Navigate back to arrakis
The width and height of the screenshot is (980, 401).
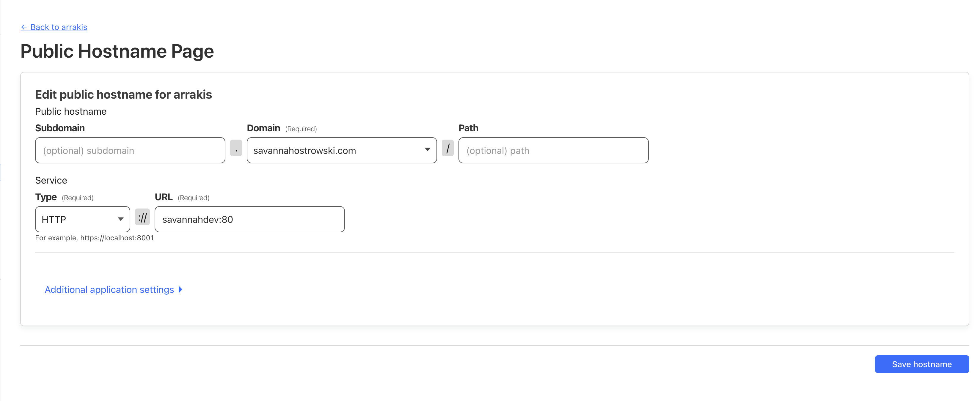click(x=59, y=27)
